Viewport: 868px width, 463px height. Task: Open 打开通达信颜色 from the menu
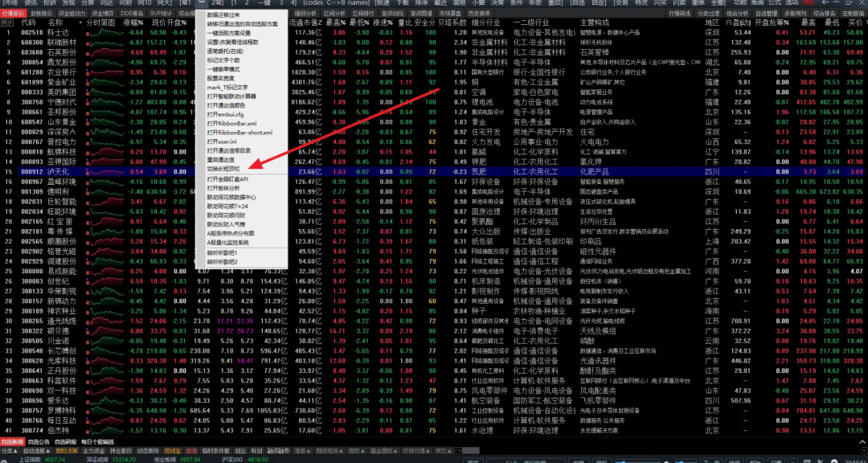(x=225, y=105)
